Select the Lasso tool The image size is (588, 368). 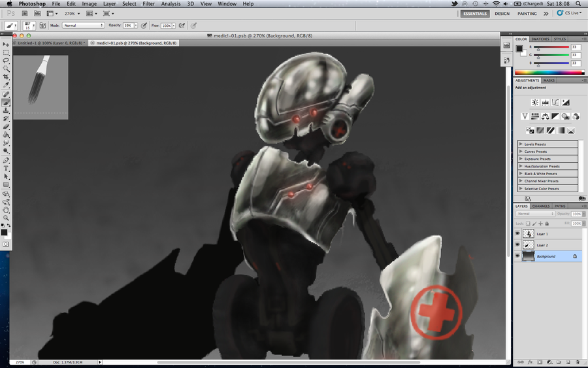tap(6, 60)
